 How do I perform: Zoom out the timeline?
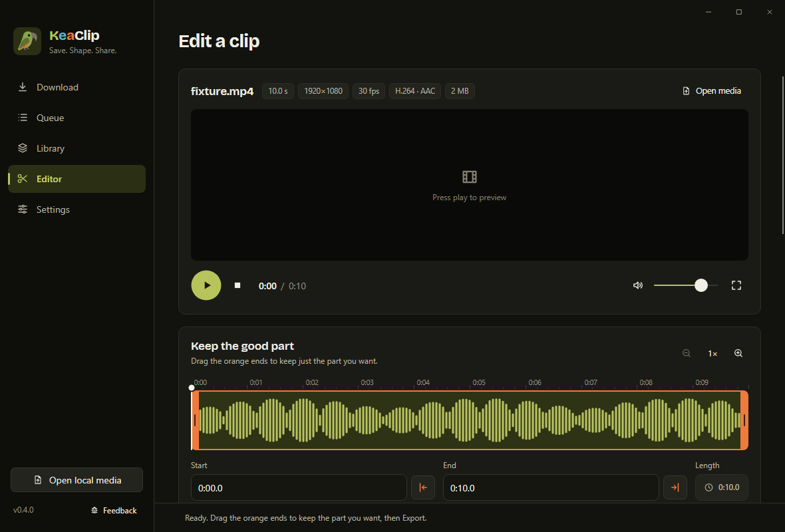coord(687,353)
